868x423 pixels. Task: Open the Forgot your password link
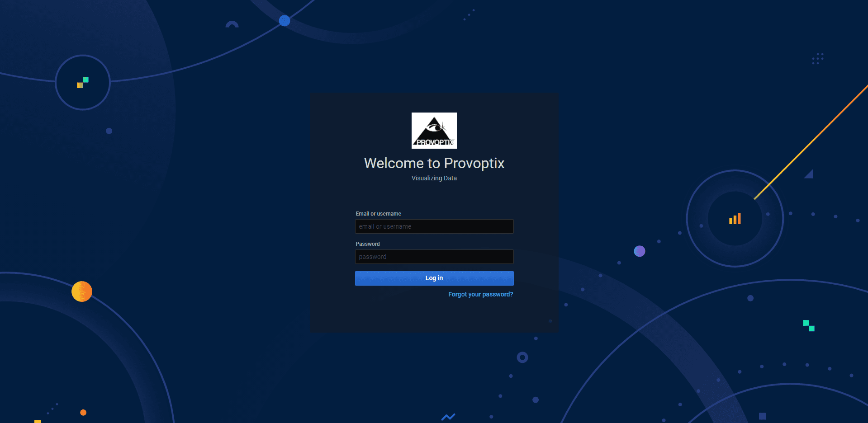(480, 294)
